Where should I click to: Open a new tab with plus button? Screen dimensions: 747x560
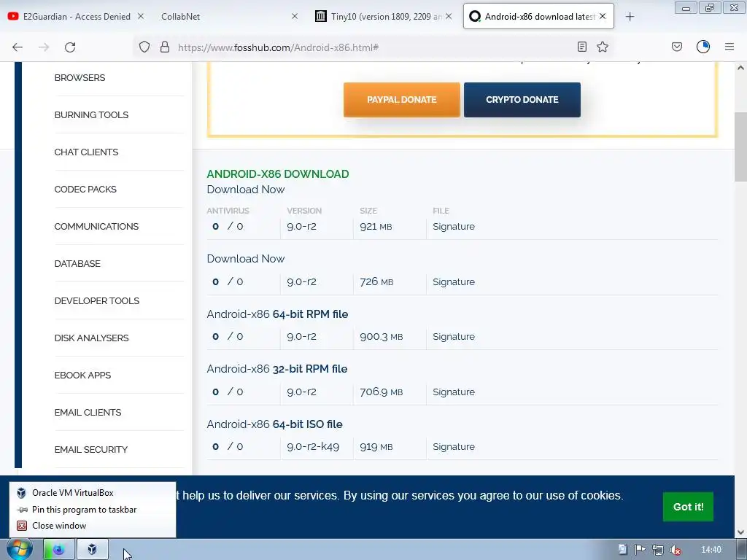tap(630, 17)
